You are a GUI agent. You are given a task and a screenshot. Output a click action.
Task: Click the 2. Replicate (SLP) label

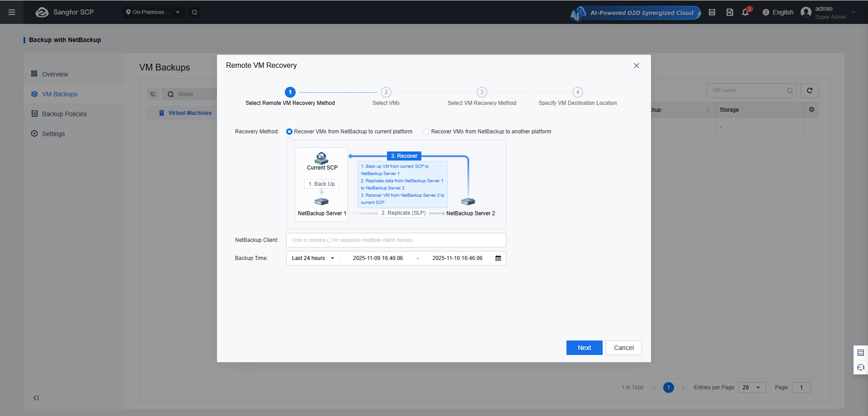(x=403, y=213)
